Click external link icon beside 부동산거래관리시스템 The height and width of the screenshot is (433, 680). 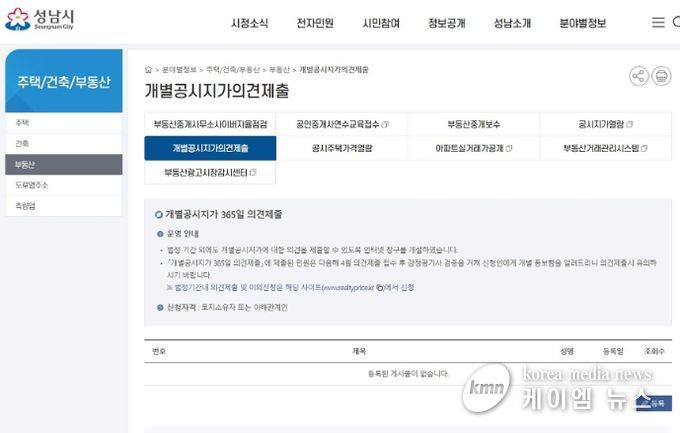(644, 148)
